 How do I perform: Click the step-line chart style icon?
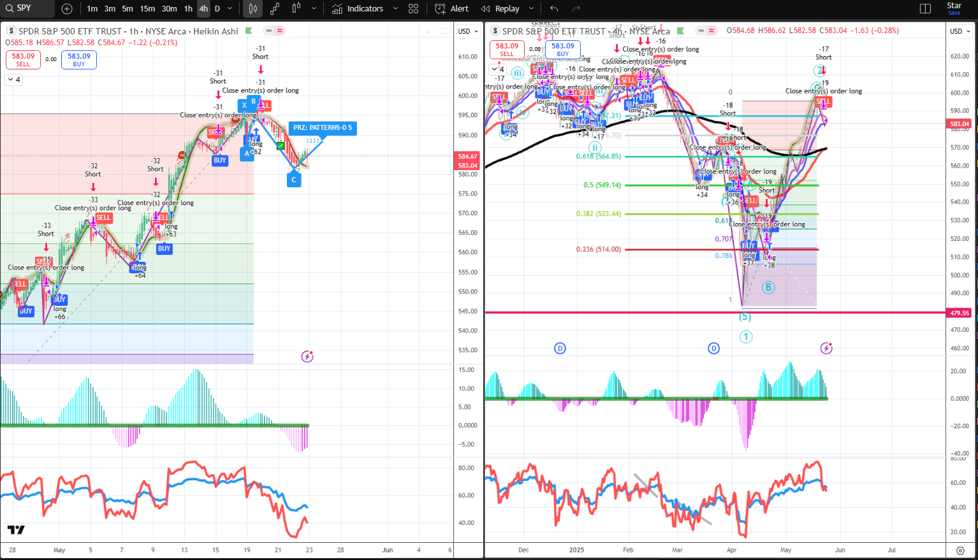pyautogui.click(x=275, y=9)
